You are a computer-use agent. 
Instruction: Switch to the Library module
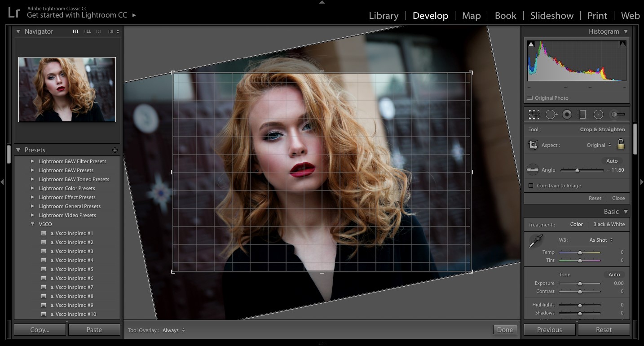[383, 16]
